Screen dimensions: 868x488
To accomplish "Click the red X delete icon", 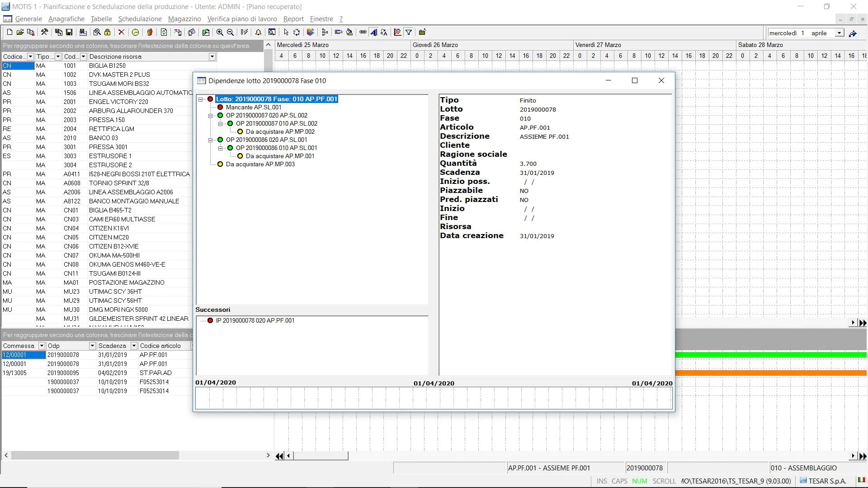I will pos(121,32).
